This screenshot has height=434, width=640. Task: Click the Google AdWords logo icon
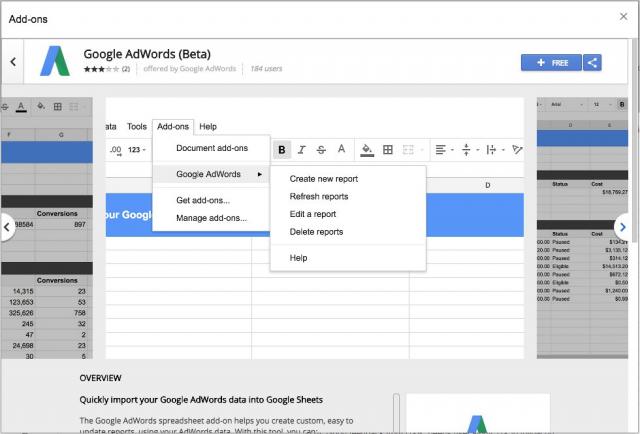[55, 61]
